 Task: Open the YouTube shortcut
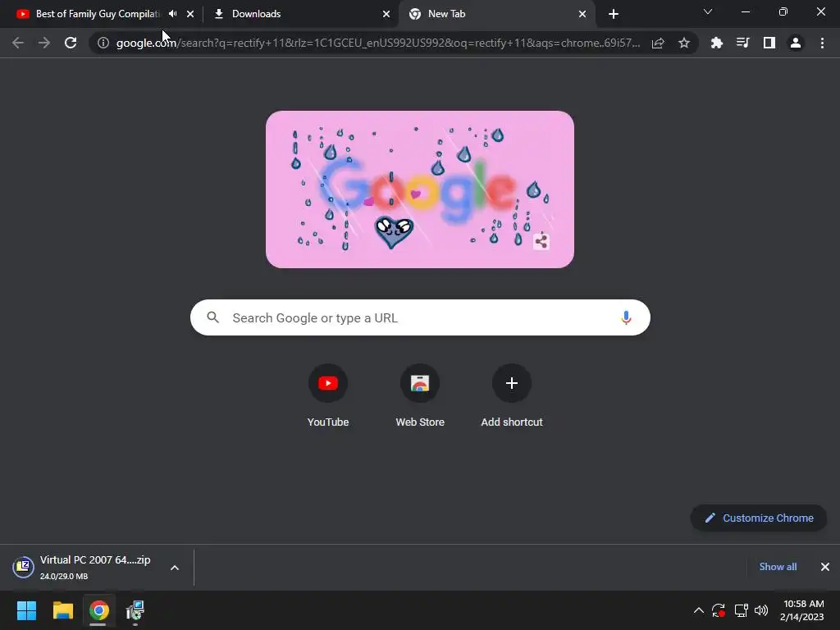pos(328,395)
